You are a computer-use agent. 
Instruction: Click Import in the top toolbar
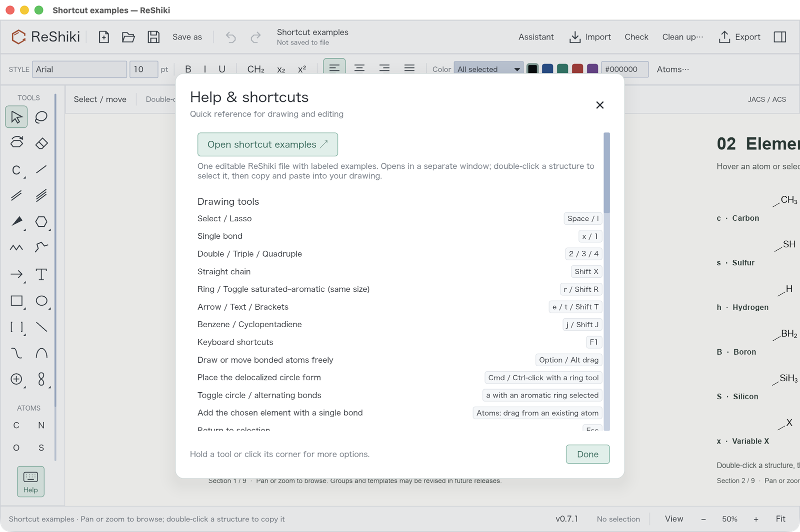click(590, 37)
